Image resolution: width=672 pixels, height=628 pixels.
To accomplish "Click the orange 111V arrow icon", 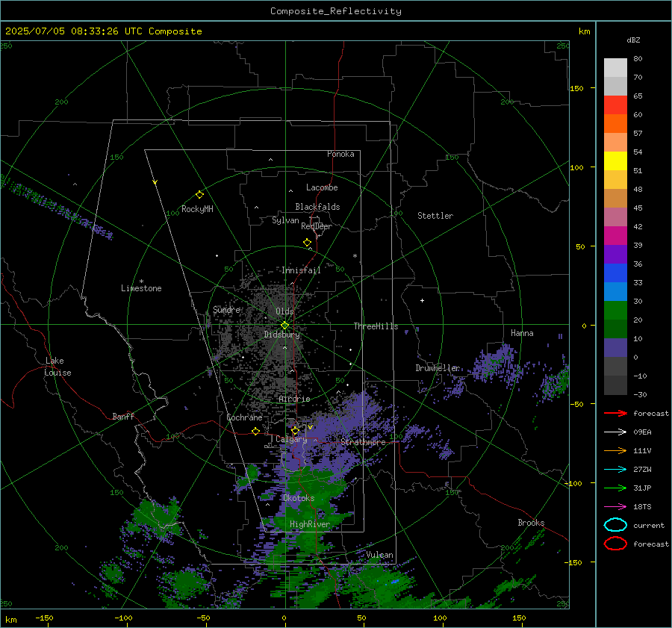I will tap(615, 450).
